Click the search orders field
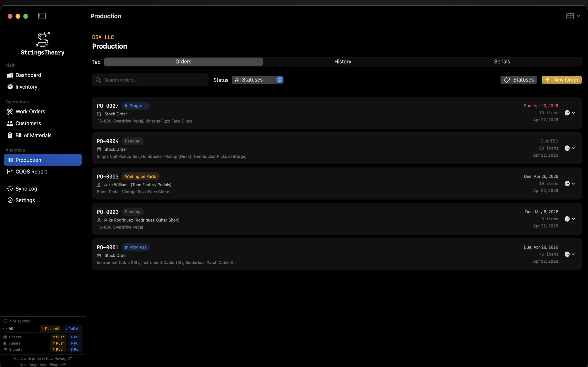The height and width of the screenshot is (367, 588). [150, 80]
